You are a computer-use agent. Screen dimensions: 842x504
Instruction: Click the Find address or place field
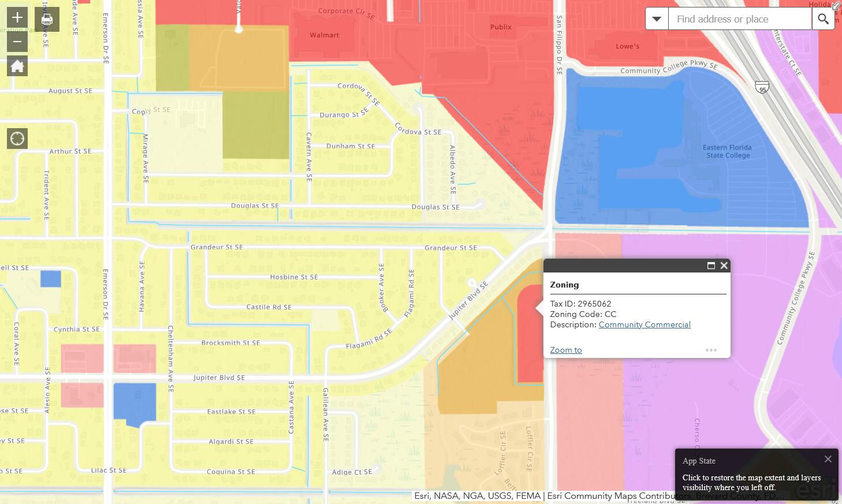coord(739,19)
